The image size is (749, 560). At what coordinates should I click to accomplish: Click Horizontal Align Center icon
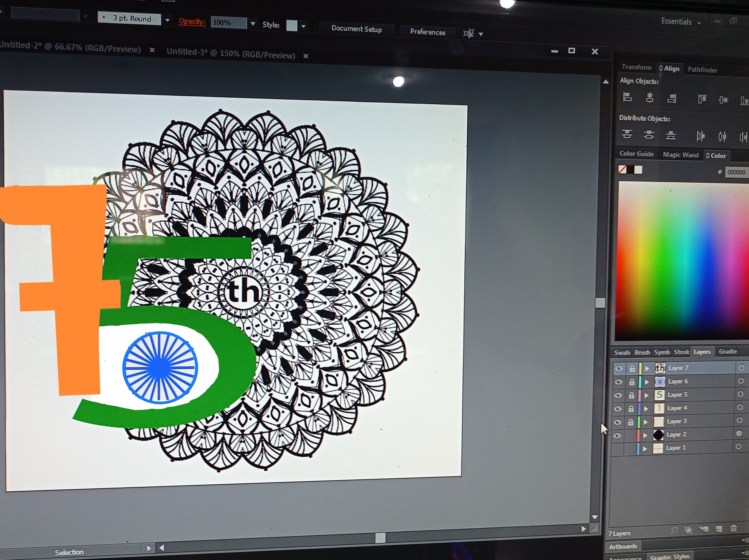tap(649, 98)
